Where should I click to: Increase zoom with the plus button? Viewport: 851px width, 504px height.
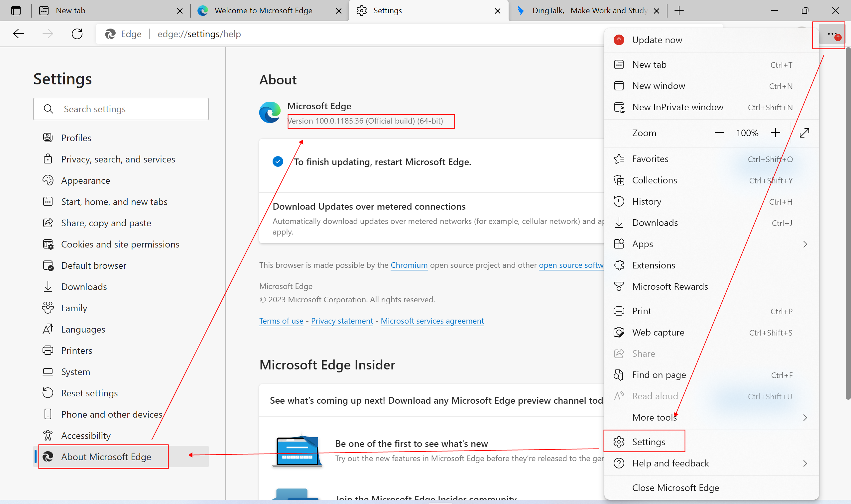point(776,133)
